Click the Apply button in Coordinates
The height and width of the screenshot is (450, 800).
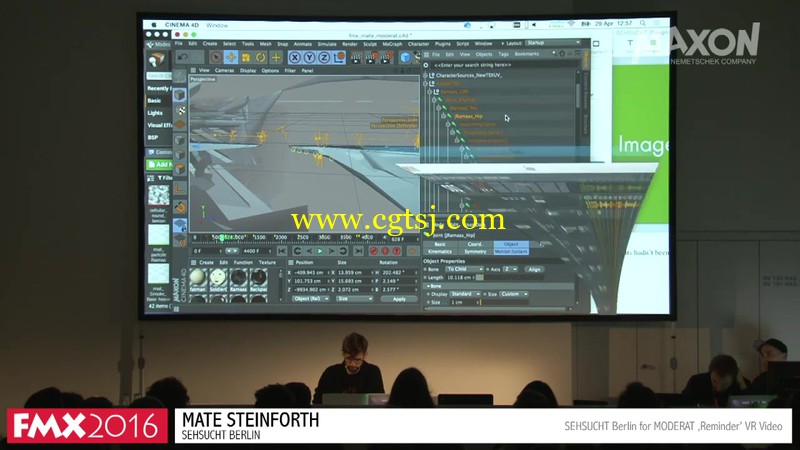[399, 299]
